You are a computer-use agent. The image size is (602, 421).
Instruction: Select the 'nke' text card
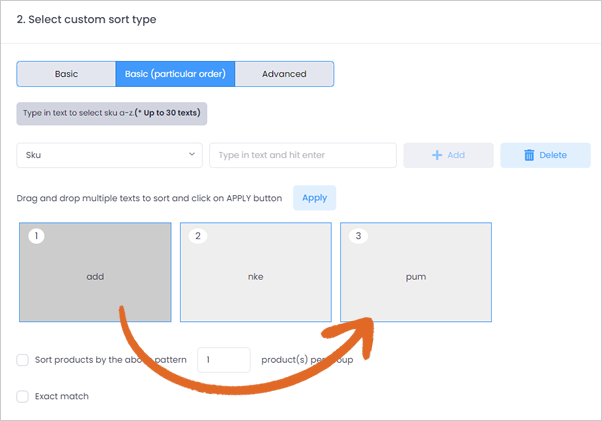[256, 272]
